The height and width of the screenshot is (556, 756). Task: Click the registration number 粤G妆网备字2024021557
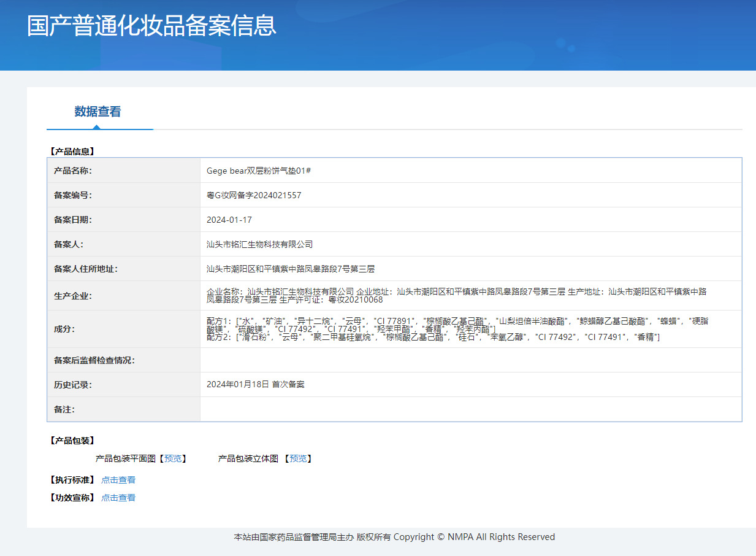254,195
